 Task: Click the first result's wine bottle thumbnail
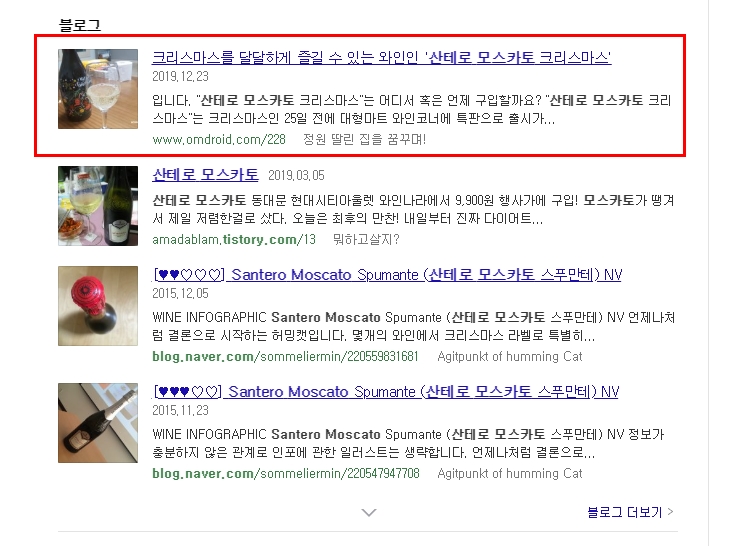(98, 89)
